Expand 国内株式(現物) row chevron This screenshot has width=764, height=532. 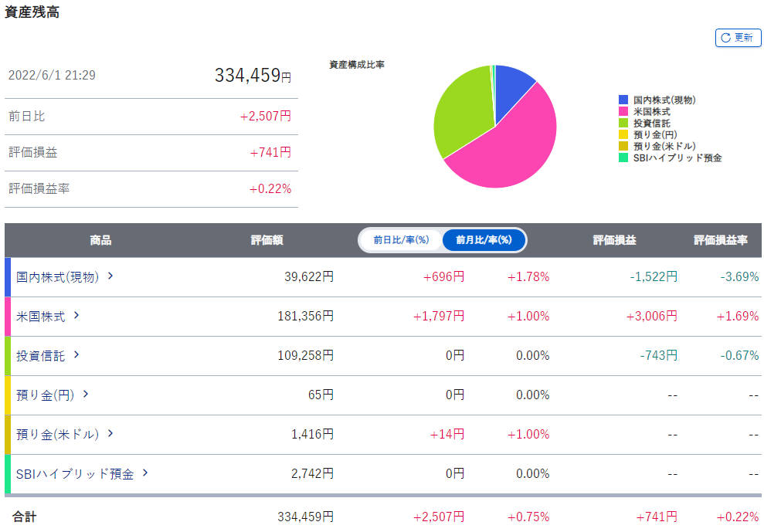110,276
